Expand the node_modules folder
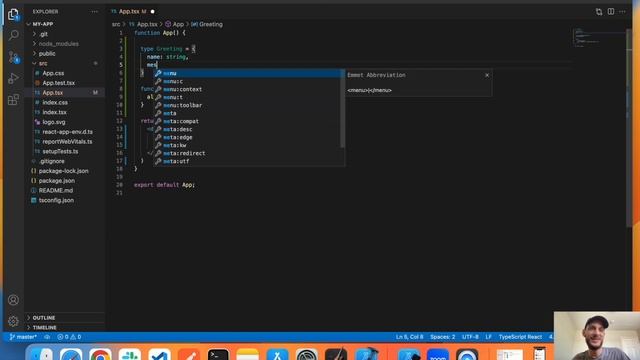 coord(65,44)
